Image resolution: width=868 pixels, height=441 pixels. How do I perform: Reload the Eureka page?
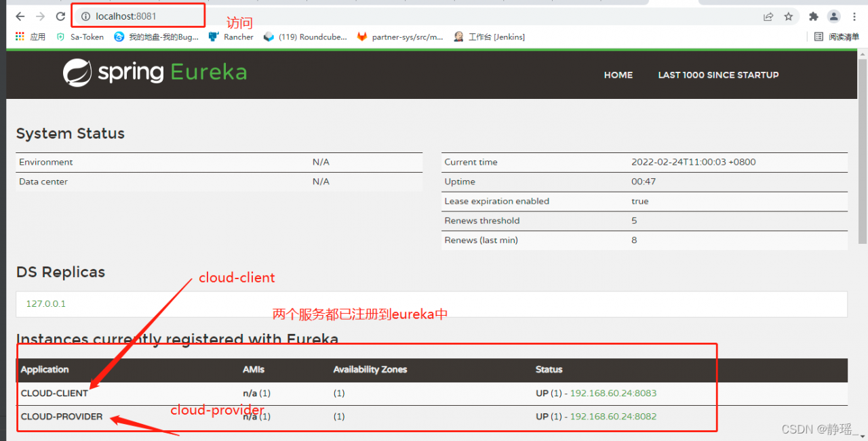[61, 16]
